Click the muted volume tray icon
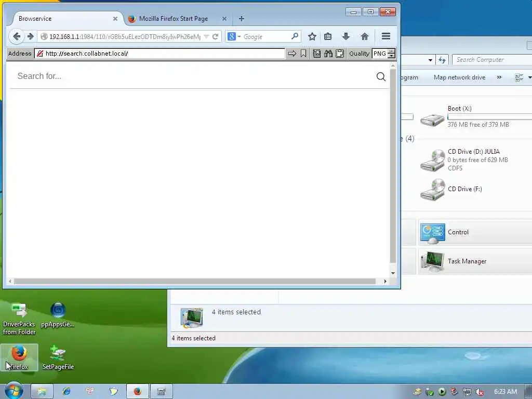 (x=479, y=392)
